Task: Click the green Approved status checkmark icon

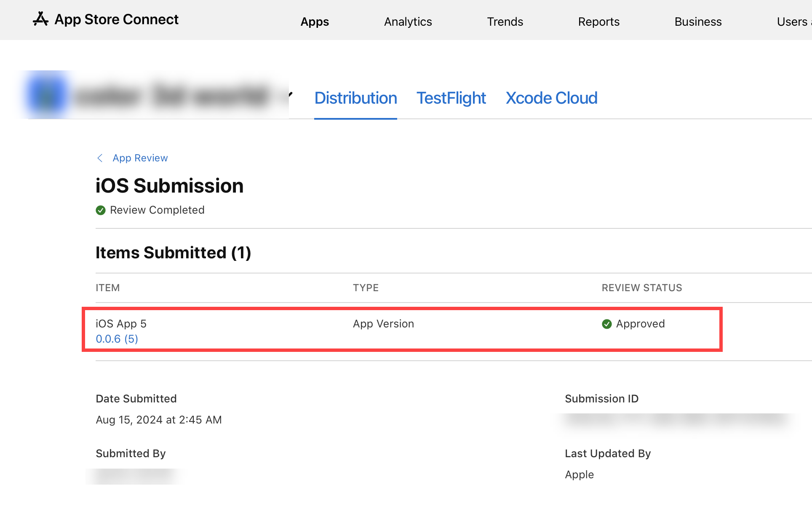Action: click(x=606, y=324)
